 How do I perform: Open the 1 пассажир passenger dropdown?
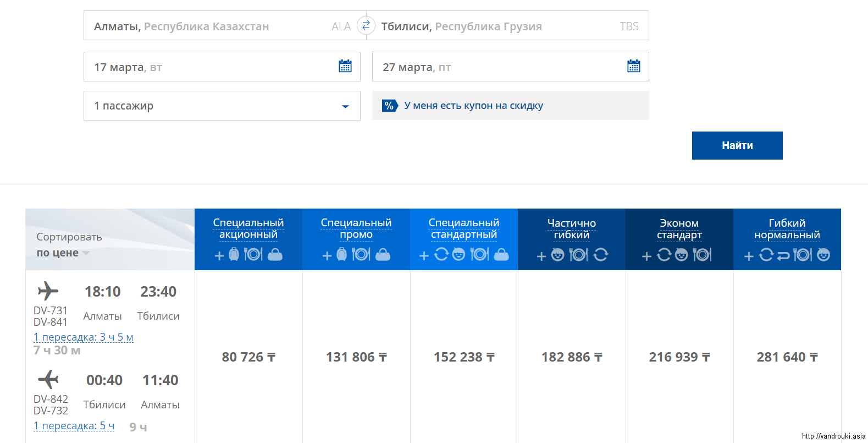point(222,106)
